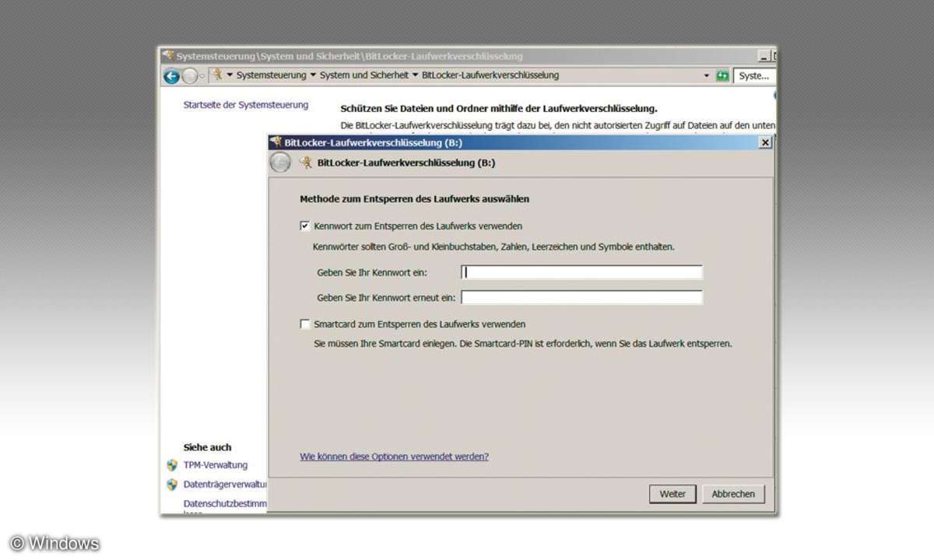Open dropdown arrow before Systemsteuerung breadcrumb
934x560 pixels.
230,75
